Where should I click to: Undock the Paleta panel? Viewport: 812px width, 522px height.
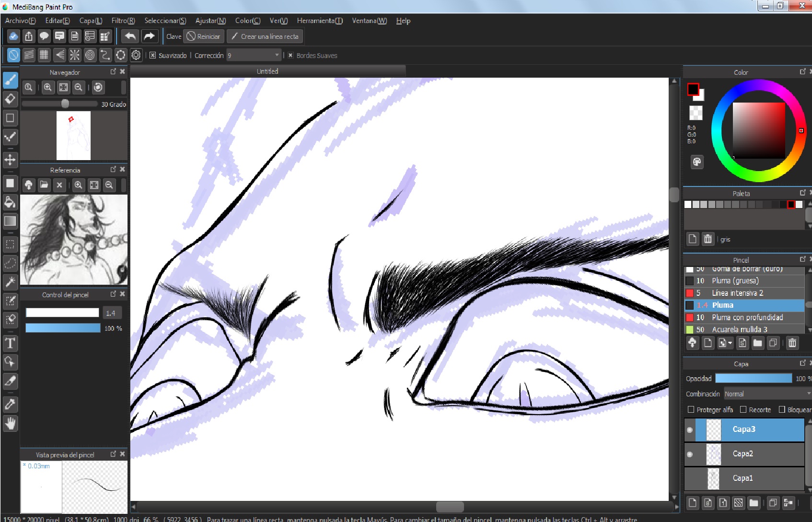click(802, 193)
